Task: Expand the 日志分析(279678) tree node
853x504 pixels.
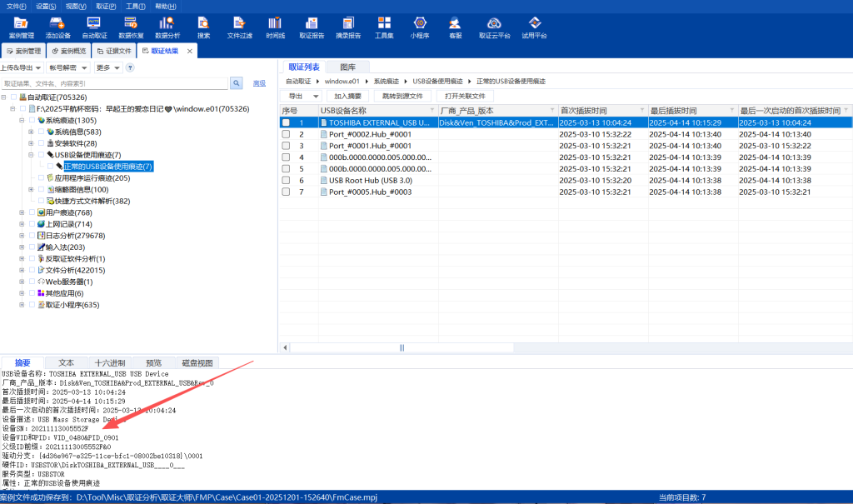Action: pyautogui.click(x=22, y=236)
